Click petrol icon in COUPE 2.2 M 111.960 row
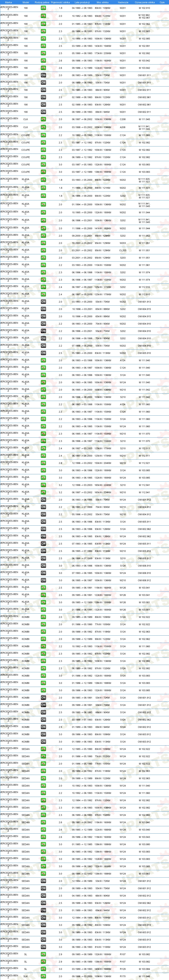 point(43,135)
